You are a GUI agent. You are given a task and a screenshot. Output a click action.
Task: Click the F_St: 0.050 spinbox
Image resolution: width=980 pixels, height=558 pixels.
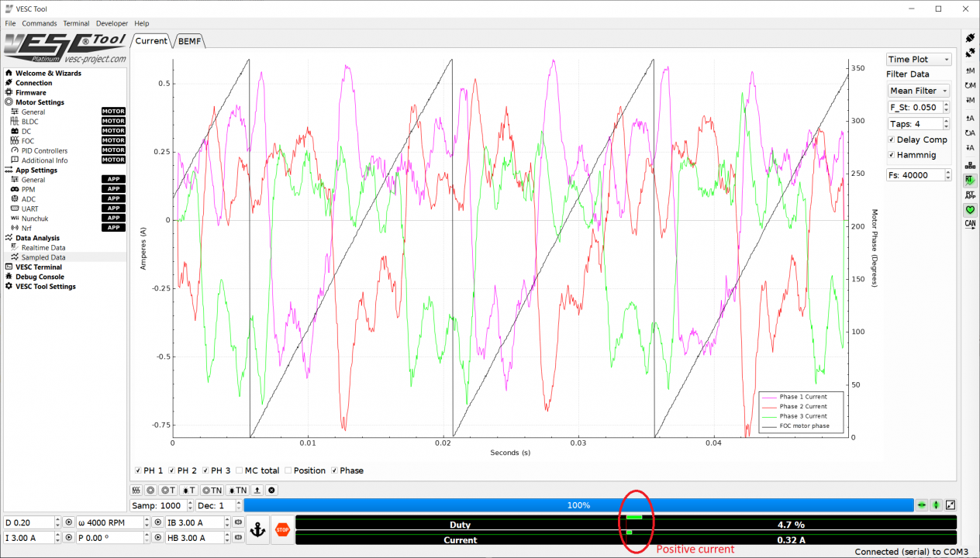(x=919, y=108)
